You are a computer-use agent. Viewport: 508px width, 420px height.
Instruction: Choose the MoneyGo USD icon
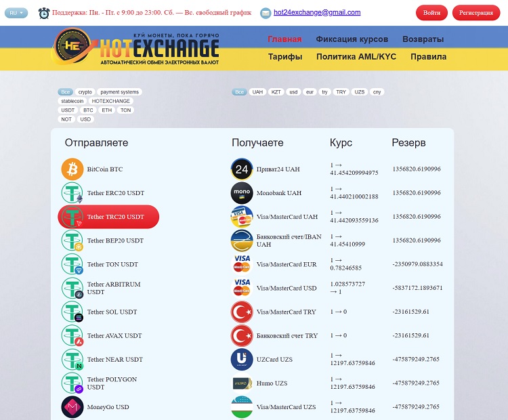coord(72,407)
